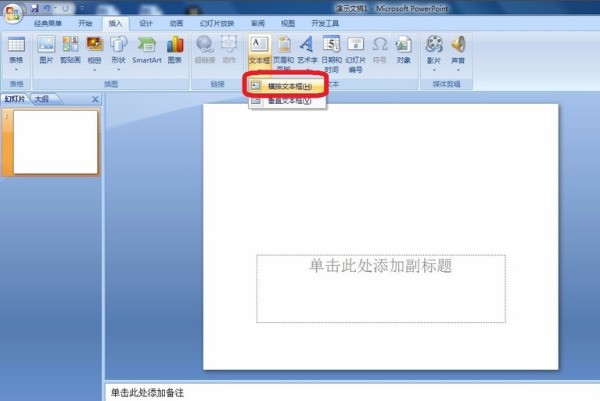Open the Undo history dropdown arrow
This screenshot has width=600, height=401.
[55, 8]
